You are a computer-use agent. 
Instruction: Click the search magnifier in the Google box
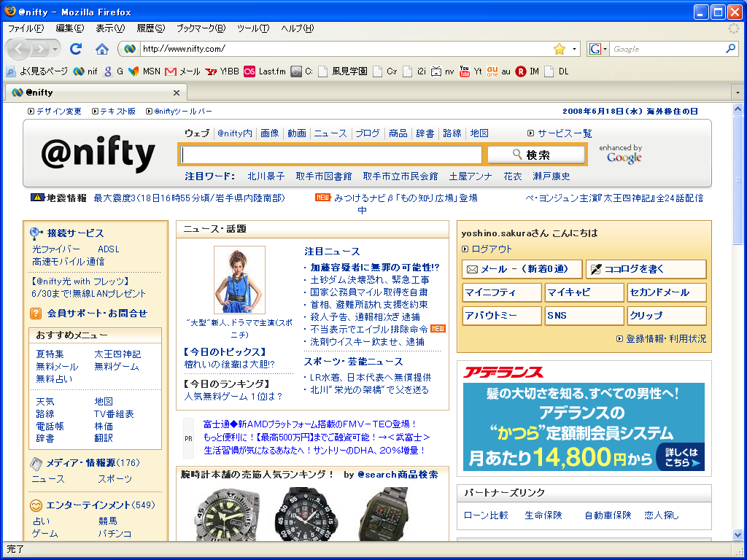[x=730, y=49]
